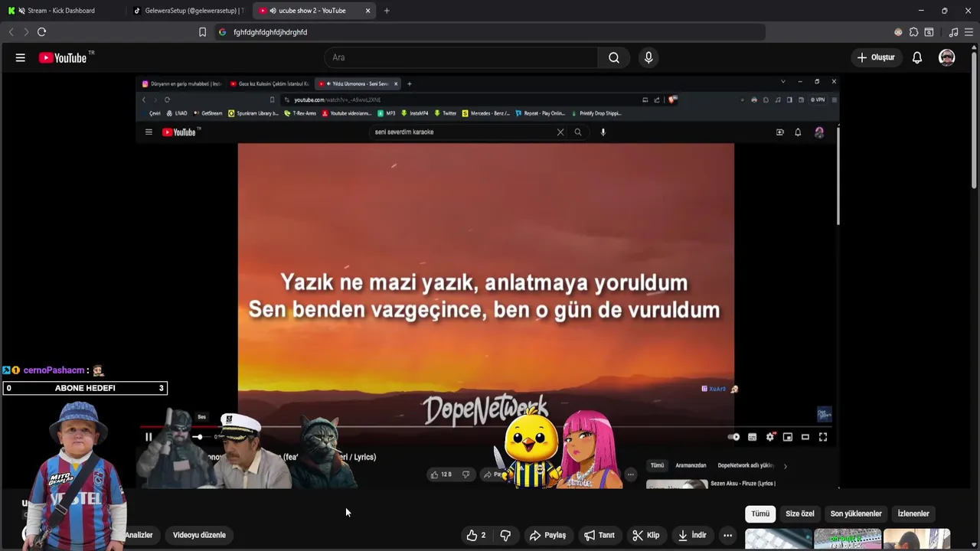The width and height of the screenshot is (980, 551).
Task: Select the Tümü filter chip
Action: (x=760, y=514)
